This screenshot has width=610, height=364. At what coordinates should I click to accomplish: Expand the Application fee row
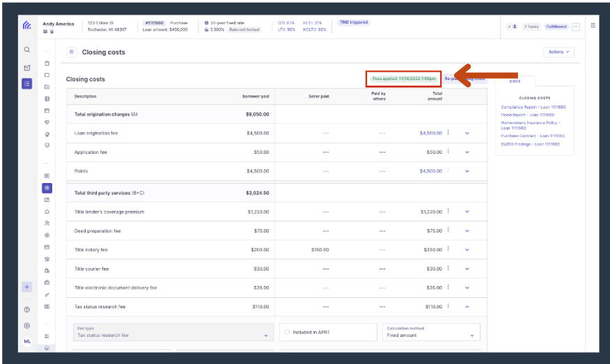[x=467, y=152]
